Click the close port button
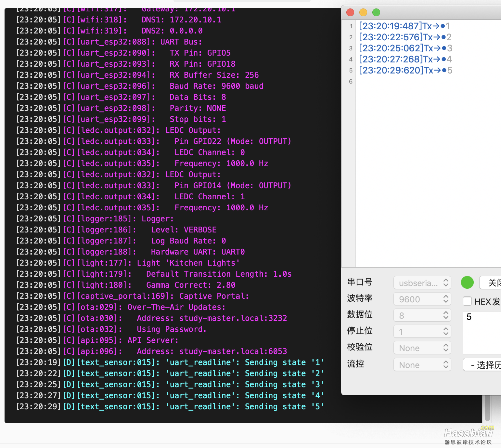This screenshot has height=448, width=501. click(x=490, y=283)
